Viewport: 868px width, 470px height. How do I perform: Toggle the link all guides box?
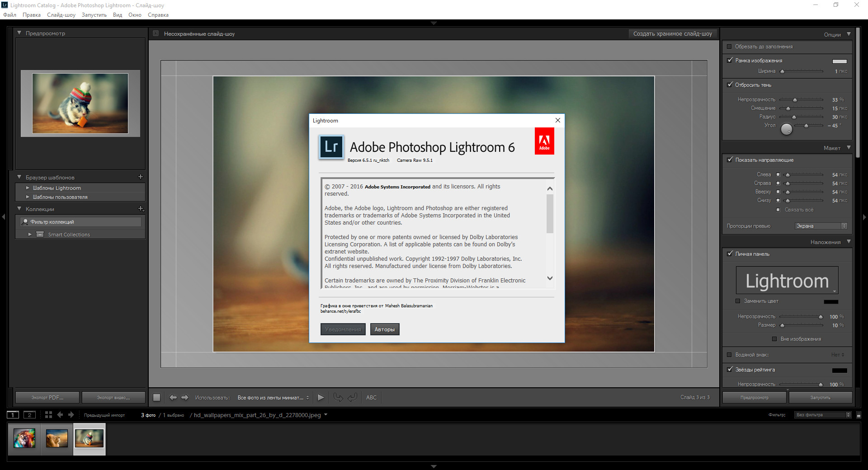point(778,210)
